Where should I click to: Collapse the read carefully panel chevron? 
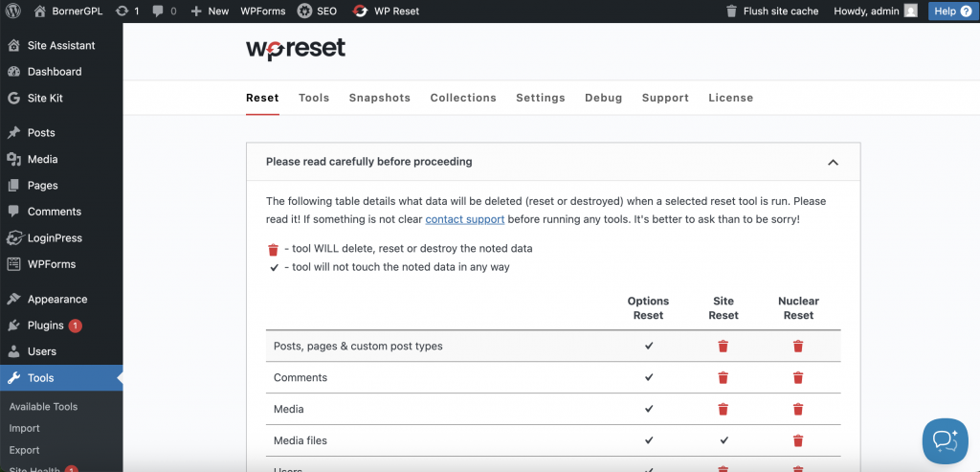pyautogui.click(x=833, y=162)
